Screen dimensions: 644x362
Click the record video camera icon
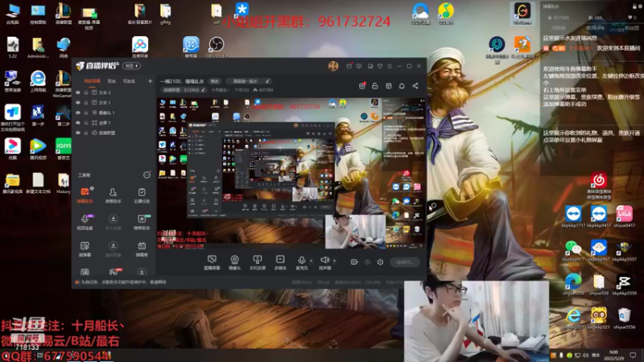[354, 262]
